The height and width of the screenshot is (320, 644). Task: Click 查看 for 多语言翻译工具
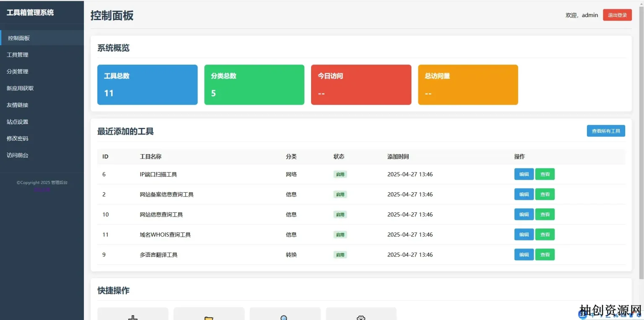pyautogui.click(x=545, y=255)
